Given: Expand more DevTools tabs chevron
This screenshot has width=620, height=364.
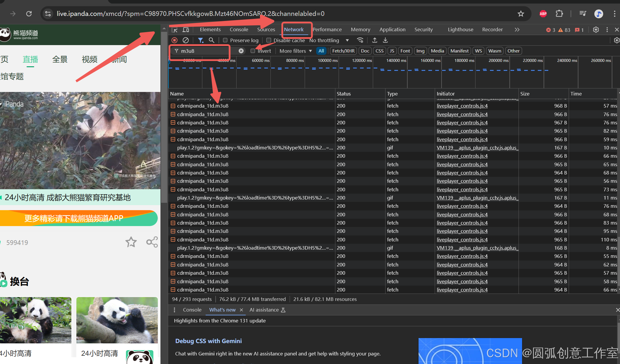Looking at the screenshot, I should (517, 30).
